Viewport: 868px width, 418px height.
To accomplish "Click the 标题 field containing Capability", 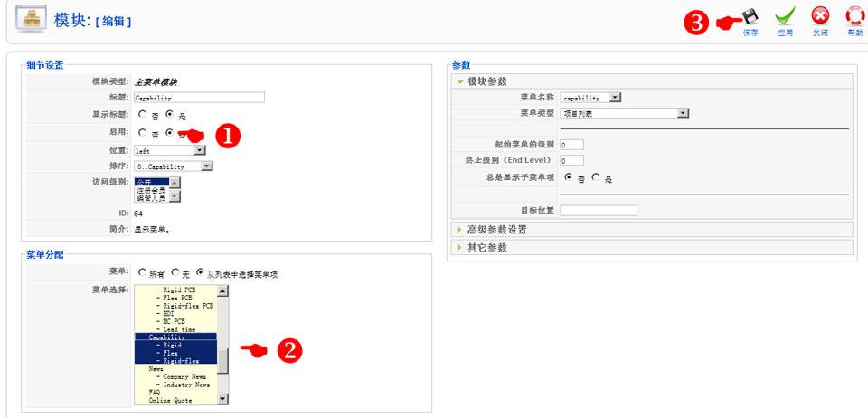I will pos(199,98).
